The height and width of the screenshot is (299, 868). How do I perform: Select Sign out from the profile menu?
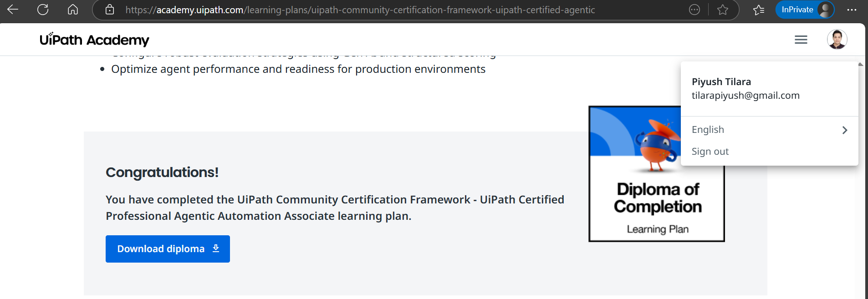coord(710,152)
